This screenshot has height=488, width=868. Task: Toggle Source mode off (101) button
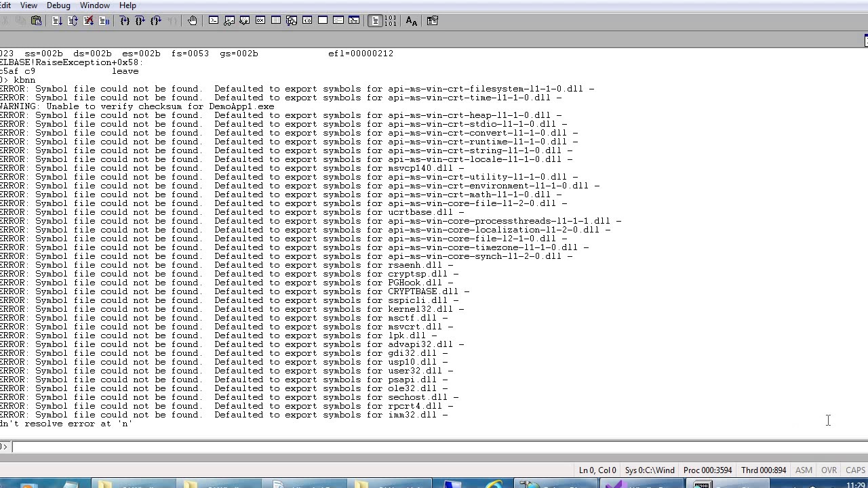[391, 21]
